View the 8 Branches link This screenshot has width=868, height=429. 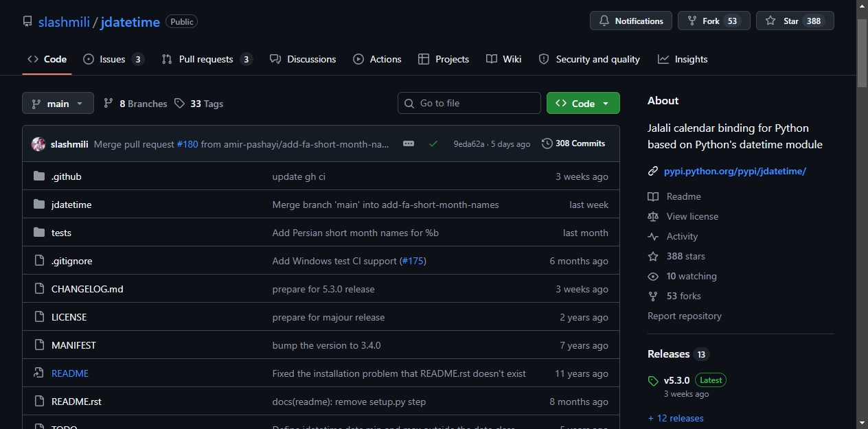tap(135, 104)
